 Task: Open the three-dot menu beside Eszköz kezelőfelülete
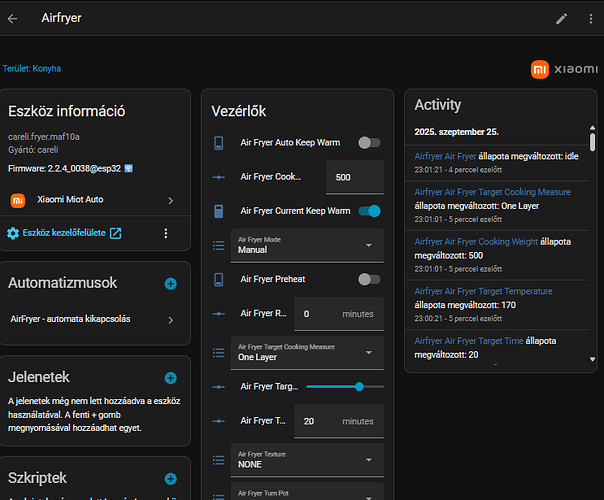click(166, 233)
